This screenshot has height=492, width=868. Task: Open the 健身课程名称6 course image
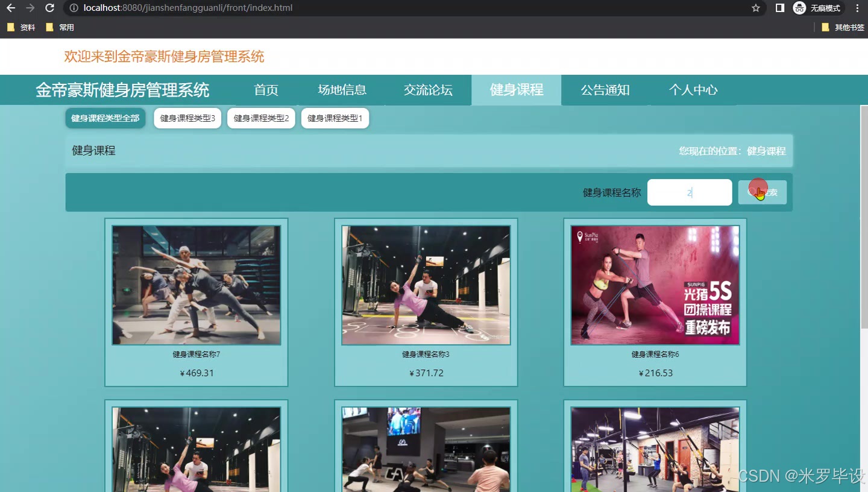pyautogui.click(x=655, y=285)
